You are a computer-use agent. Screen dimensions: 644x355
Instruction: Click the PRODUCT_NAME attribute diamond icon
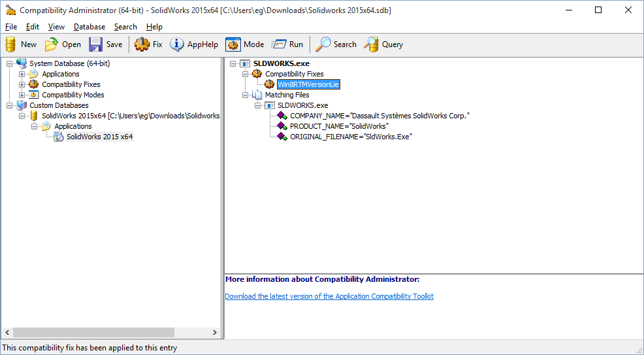pyautogui.click(x=282, y=126)
